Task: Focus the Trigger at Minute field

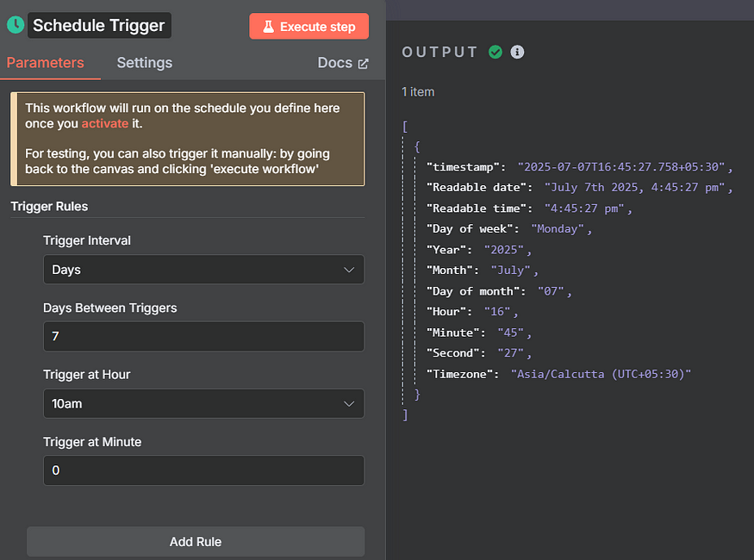Action: point(204,470)
